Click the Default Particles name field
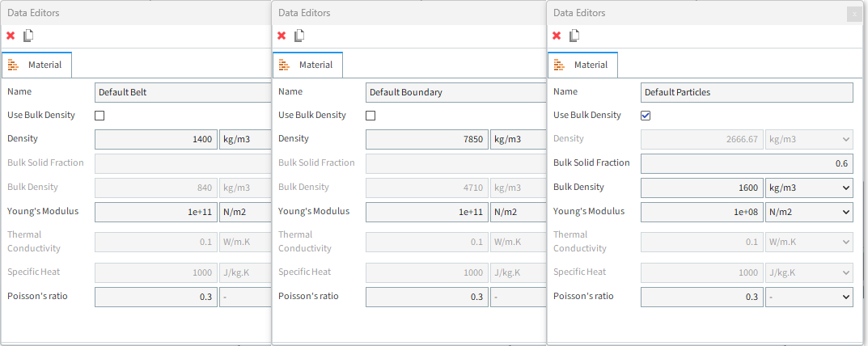 (747, 92)
